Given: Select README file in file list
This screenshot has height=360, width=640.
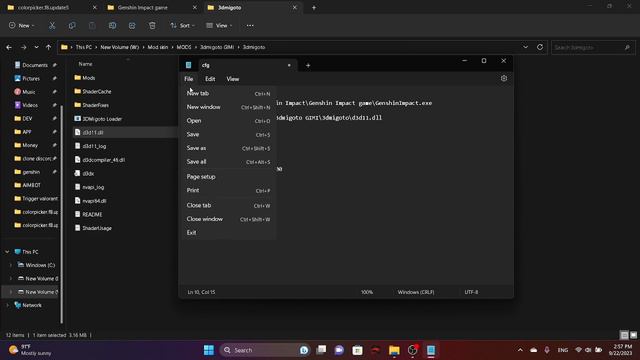Looking at the screenshot, I should (x=89, y=215).
